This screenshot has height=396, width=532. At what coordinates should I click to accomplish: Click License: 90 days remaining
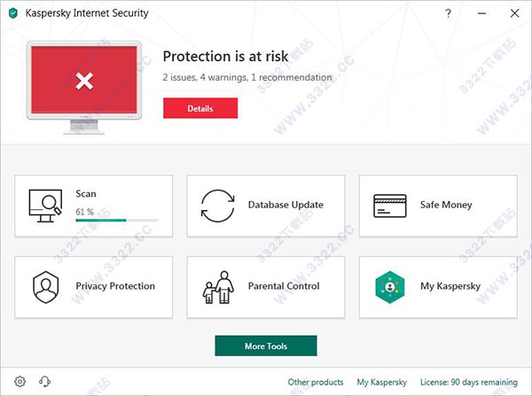(x=469, y=383)
